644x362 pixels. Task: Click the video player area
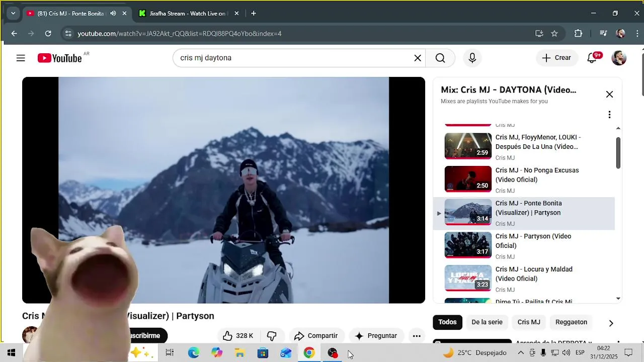click(223, 190)
